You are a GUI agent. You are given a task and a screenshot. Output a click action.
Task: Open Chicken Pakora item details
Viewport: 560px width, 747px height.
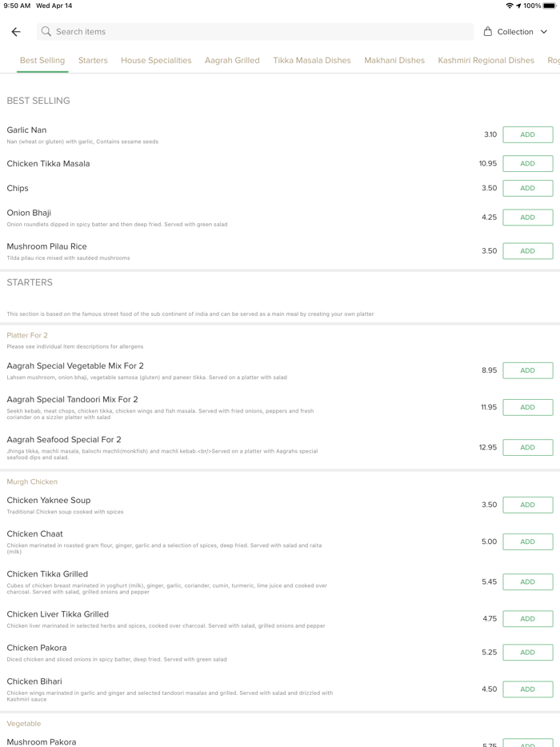(37, 649)
